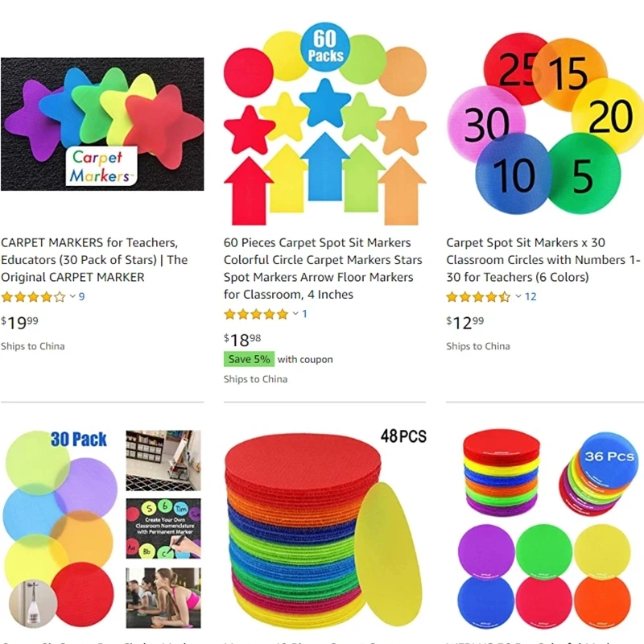This screenshot has width=644, height=644.
Task: Expand rating chevron beside 1 review
Action: coord(295,314)
